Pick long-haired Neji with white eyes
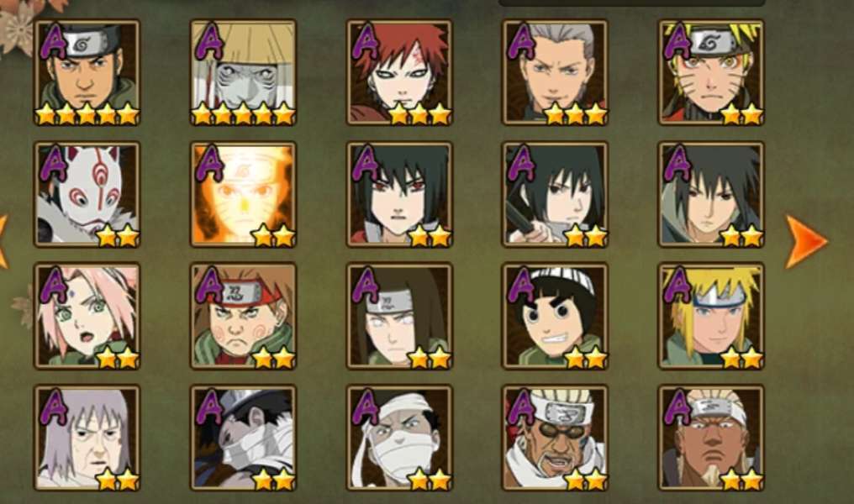Image resolution: width=854 pixels, height=504 pixels. coord(399,316)
